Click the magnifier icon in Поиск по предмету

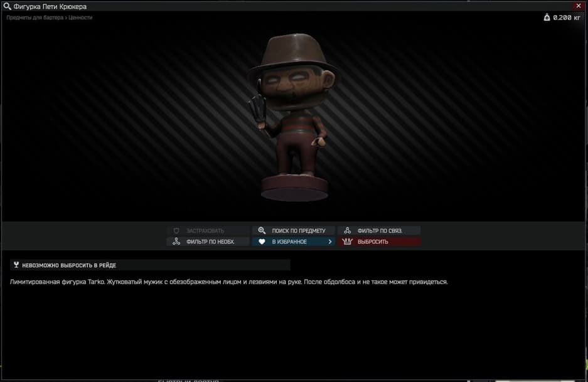[x=262, y=231]
